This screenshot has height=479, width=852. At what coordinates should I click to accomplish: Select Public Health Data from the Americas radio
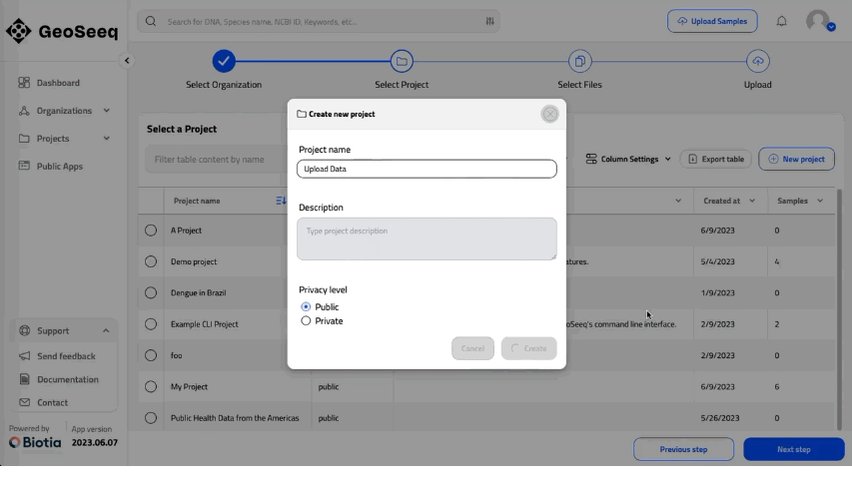click(151, 418)
